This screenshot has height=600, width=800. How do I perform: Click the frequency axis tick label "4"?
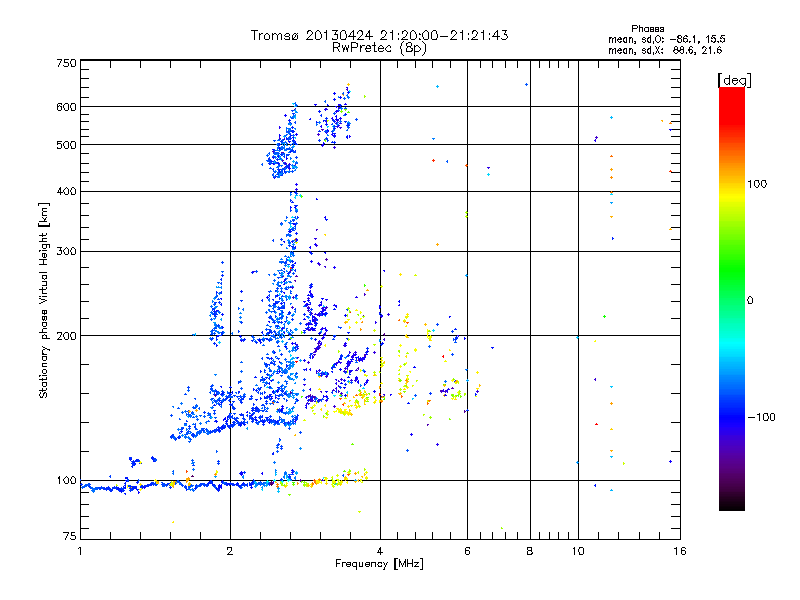click(x=380, y=551)
